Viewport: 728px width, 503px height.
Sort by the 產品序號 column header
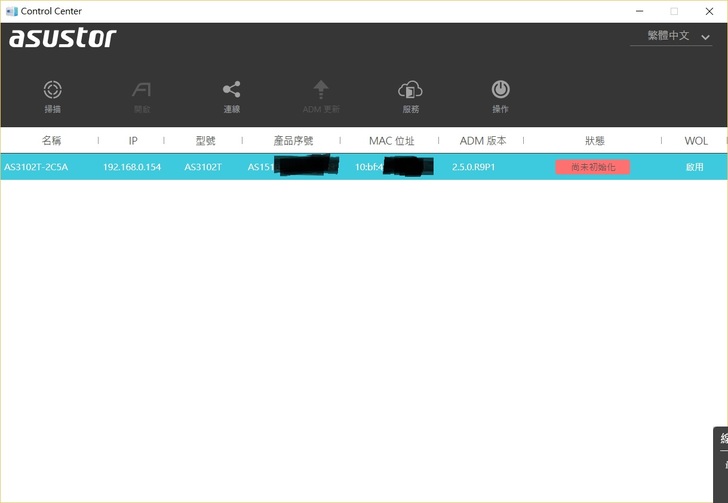click(293, 140)
